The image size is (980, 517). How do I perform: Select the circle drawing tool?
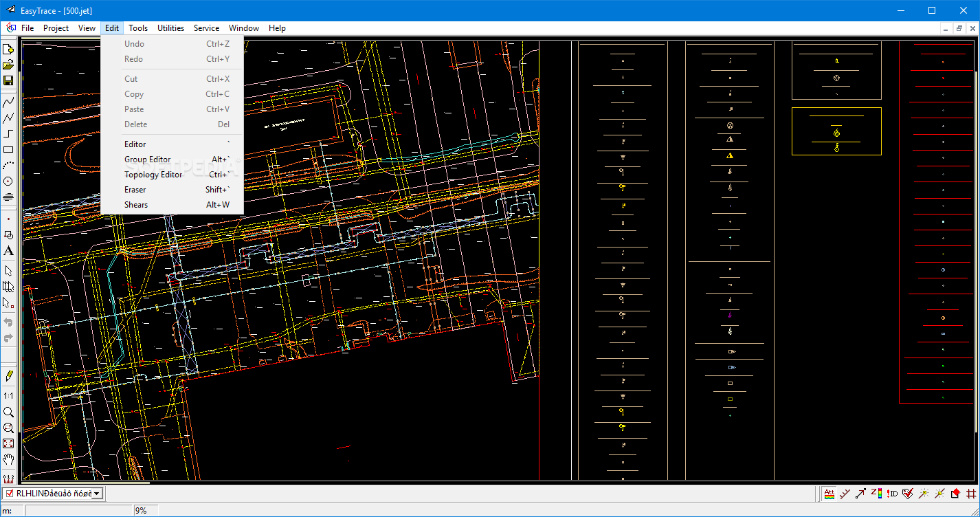point(8,181)
